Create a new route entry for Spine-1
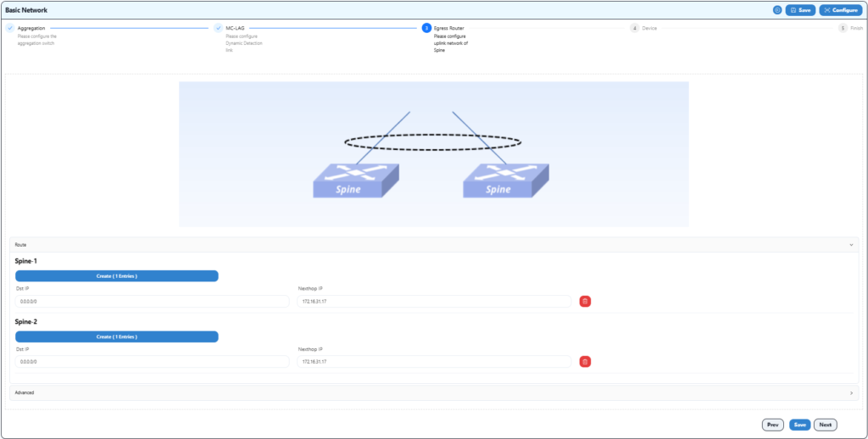 117,276
